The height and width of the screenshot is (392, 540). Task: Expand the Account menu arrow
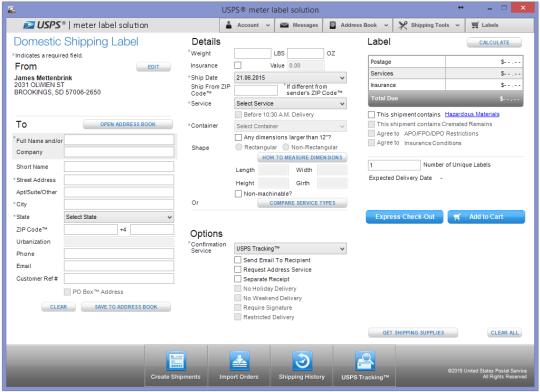point(268,25)
